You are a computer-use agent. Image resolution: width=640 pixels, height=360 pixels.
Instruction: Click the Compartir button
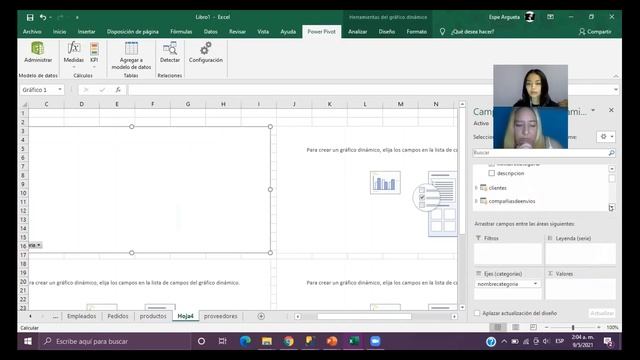coord(595,31)
